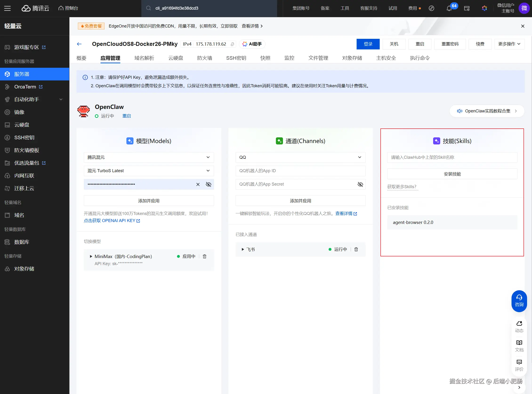Viewport: 532px width, 394px height.
Task: Open the hamburger menu icon
Action: [7, 8]
